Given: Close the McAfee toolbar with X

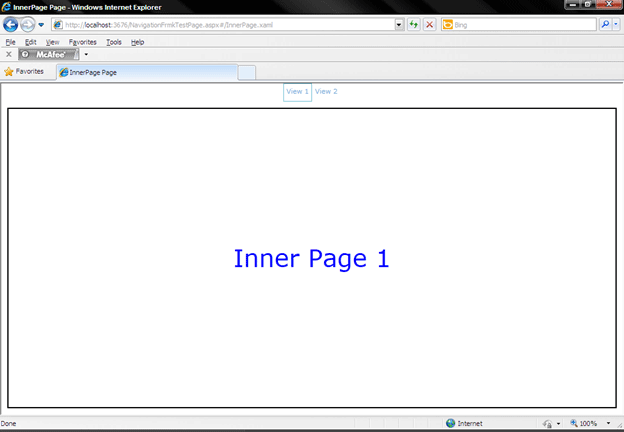Looking at the screenshot, I should [9, 54].
